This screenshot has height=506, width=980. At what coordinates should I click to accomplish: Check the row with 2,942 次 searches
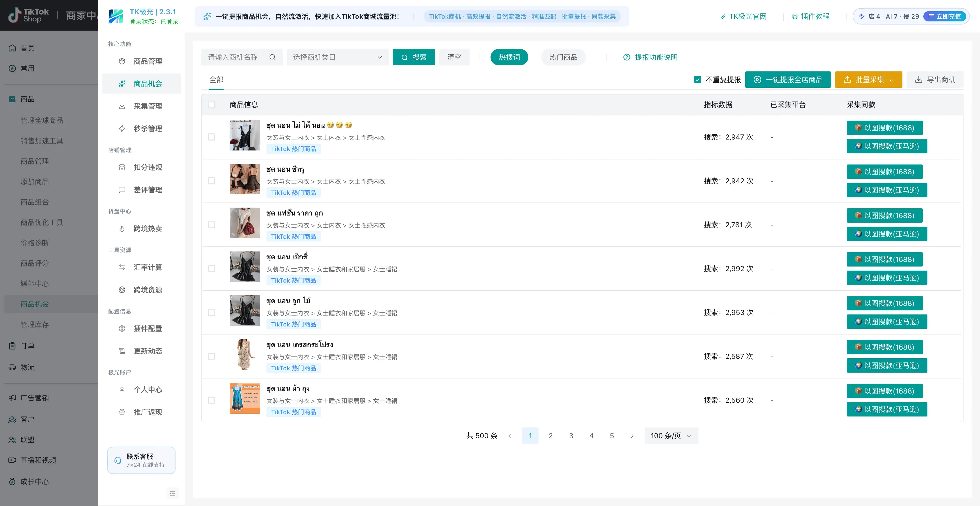[212, 181]
